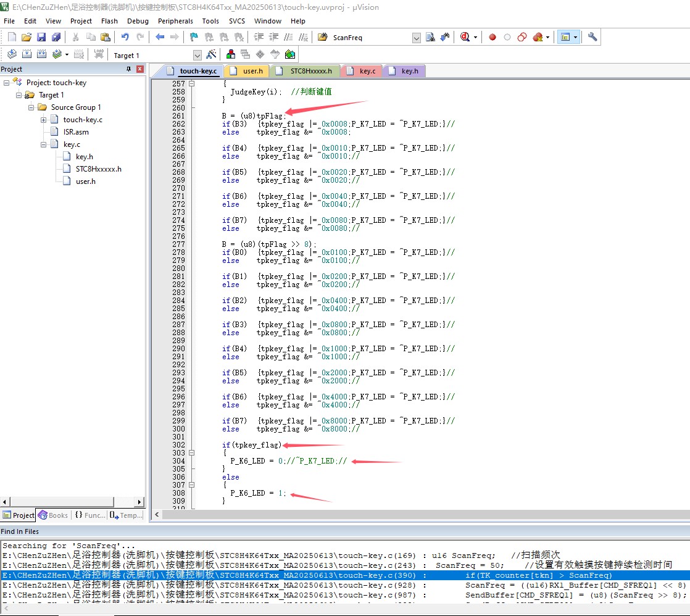Collapse Source Group 1 in the tree
This screenshot has width=690, height=616.
click(x=31, y=107)
